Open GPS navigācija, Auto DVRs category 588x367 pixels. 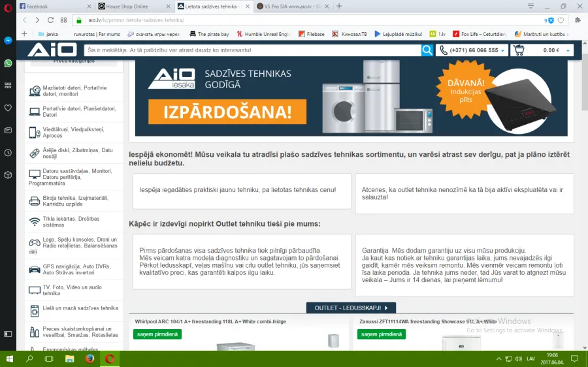click(74, 269)
